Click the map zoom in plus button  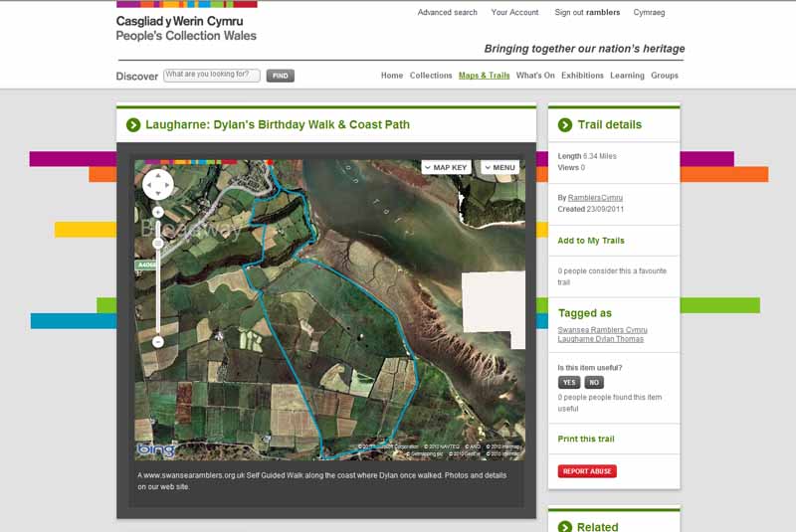click(x=158, y=212)
